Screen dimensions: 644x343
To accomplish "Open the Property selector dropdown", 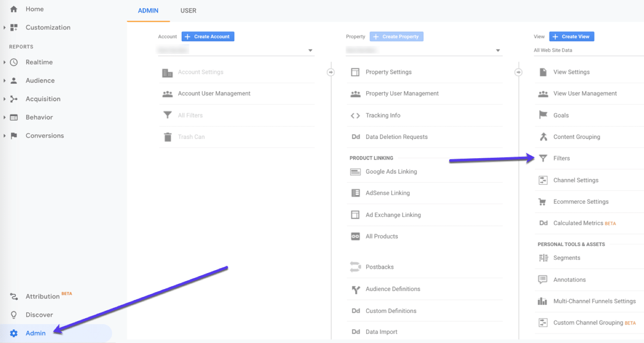I will coord(498,50).
